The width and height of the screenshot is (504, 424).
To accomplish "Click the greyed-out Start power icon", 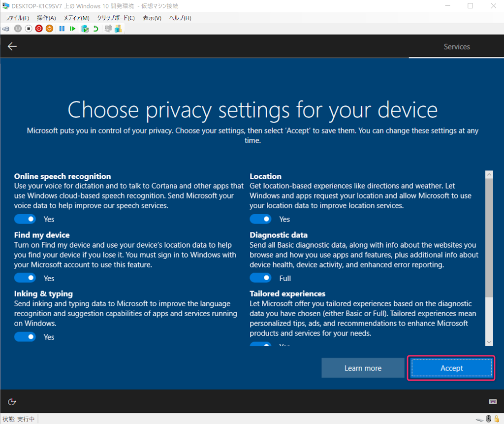I will click(18, 29).
